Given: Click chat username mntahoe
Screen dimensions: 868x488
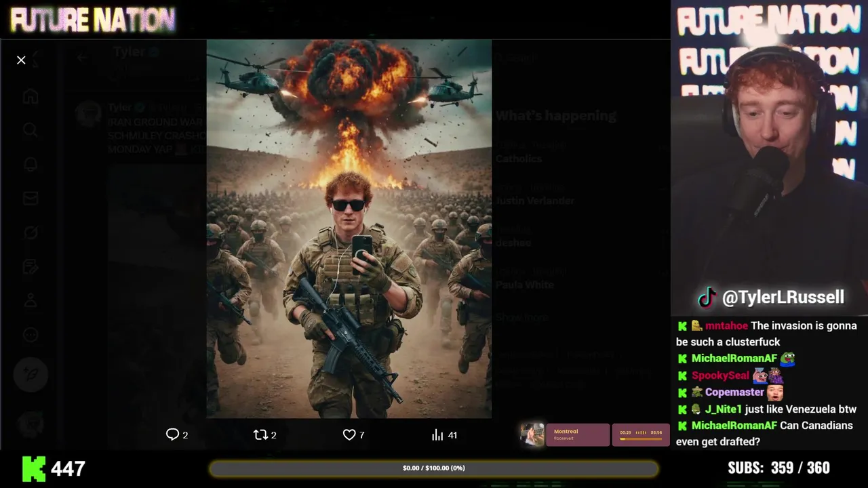Looking at the screenshot, I should click(726, 326).
